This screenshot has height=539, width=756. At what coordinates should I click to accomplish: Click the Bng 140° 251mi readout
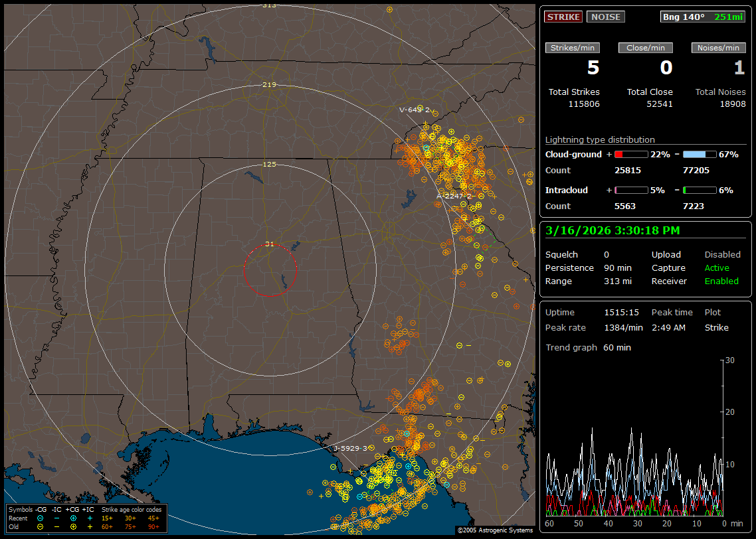703,17
